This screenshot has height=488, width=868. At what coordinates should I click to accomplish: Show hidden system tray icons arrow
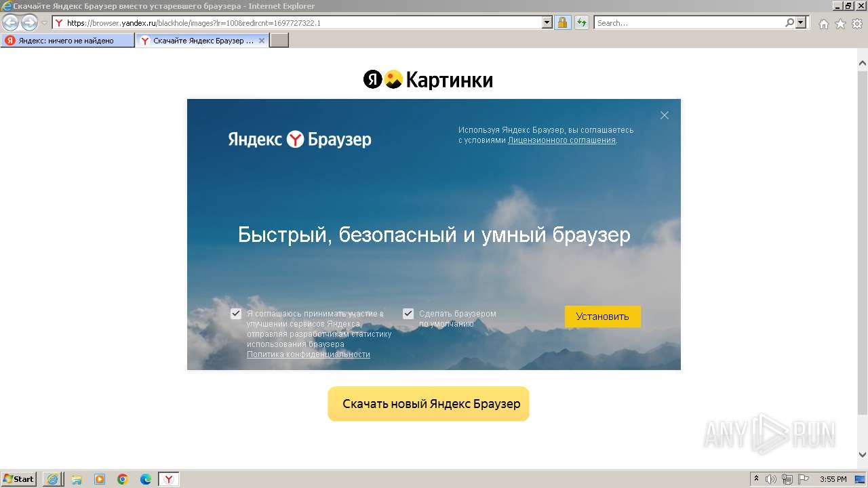(x=757, y=479)
